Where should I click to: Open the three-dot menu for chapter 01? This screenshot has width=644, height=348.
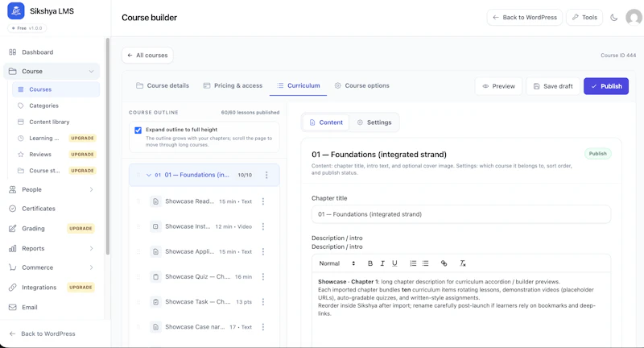pyautogui.click(x=266, y=175)
